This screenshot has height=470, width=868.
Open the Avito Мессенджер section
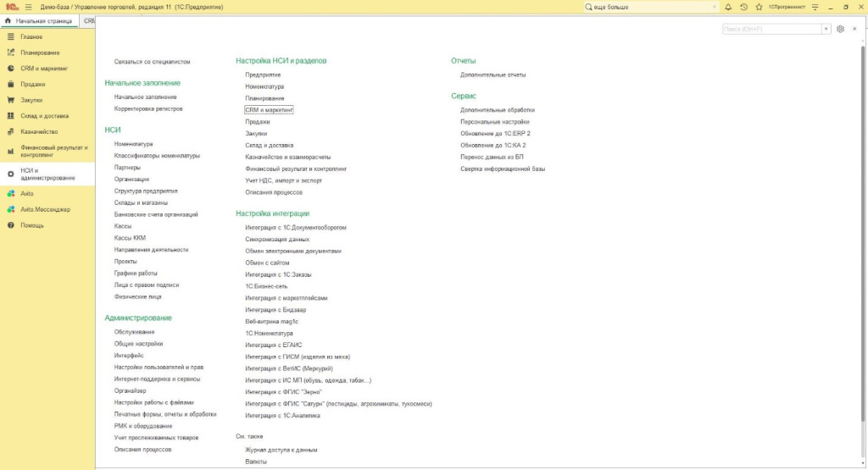coord(45,209)
